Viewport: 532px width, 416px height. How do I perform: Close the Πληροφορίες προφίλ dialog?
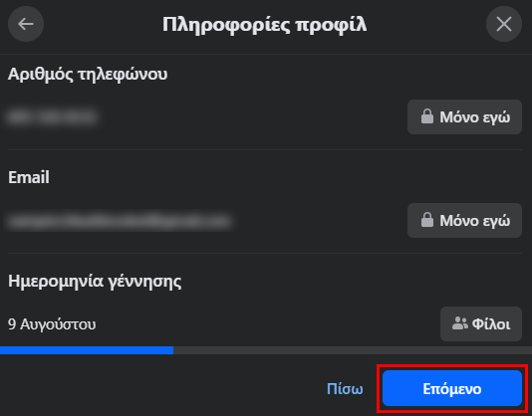(x=504, y=24)
